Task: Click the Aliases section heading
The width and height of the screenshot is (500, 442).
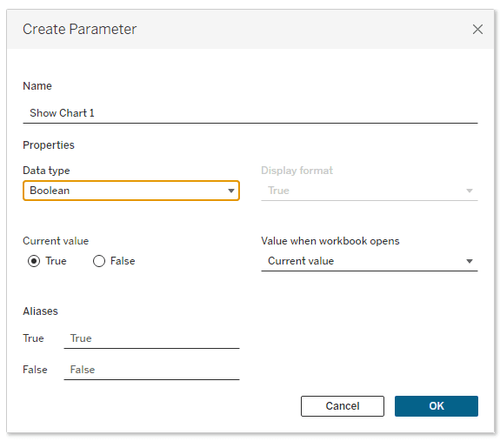Action: [40, 311]
